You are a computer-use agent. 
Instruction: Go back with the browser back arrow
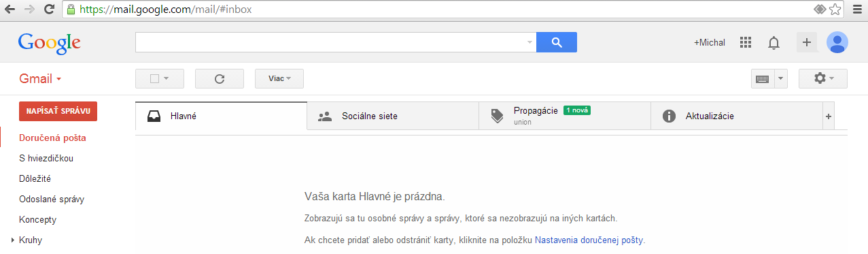pyautogui.click(x=10, y=10)
